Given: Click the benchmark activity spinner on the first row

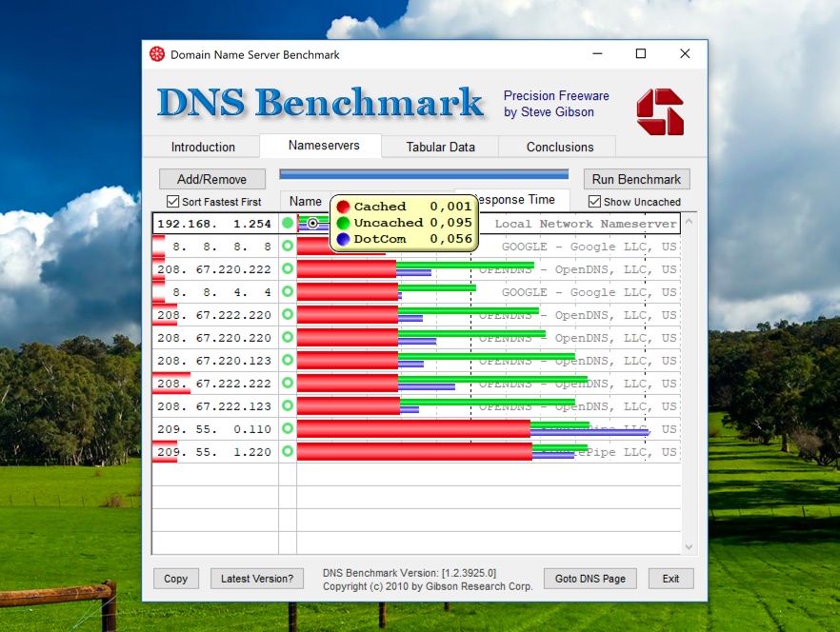Looking at the screenshot, I should coord(311,223).
